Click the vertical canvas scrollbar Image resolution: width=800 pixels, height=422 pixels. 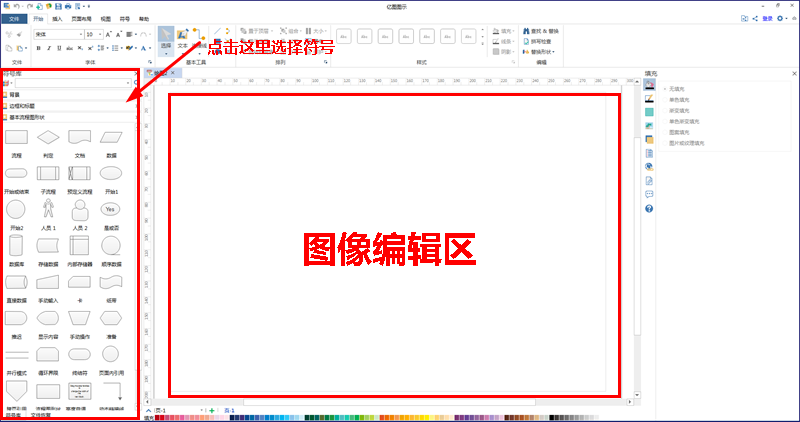tap(637, 235)
